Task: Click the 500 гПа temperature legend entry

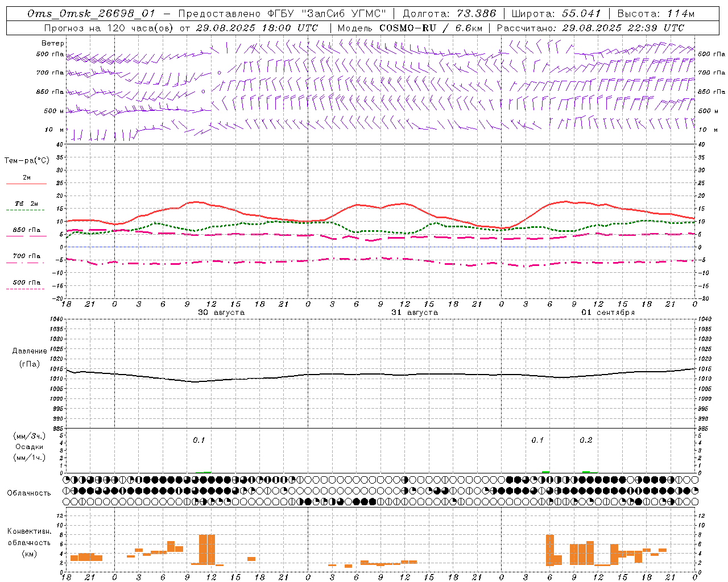Action: tap(27, 282)
